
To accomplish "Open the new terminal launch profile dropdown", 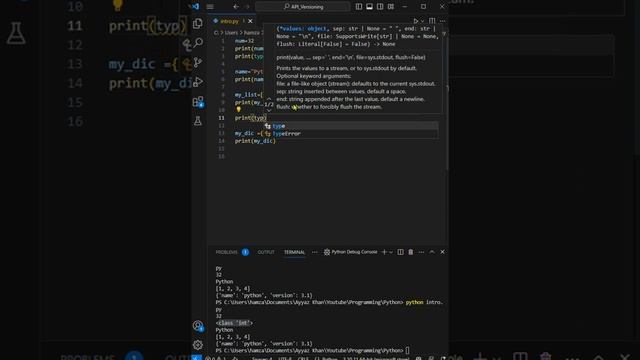I will [391, 252].
